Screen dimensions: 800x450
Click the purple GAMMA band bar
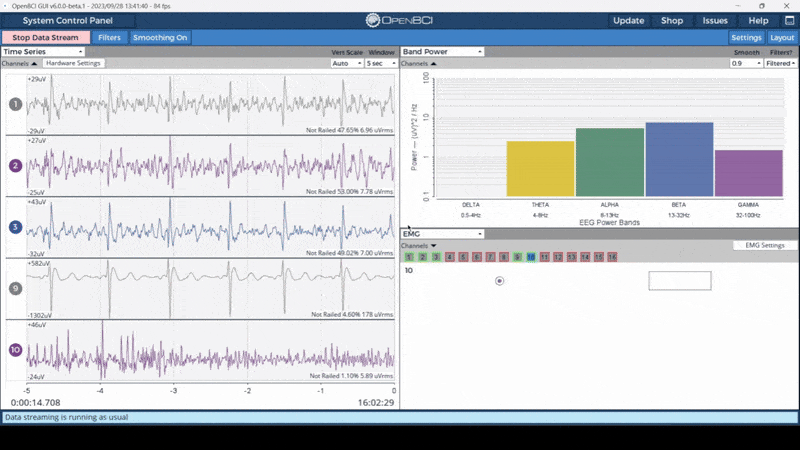point(748,173)
